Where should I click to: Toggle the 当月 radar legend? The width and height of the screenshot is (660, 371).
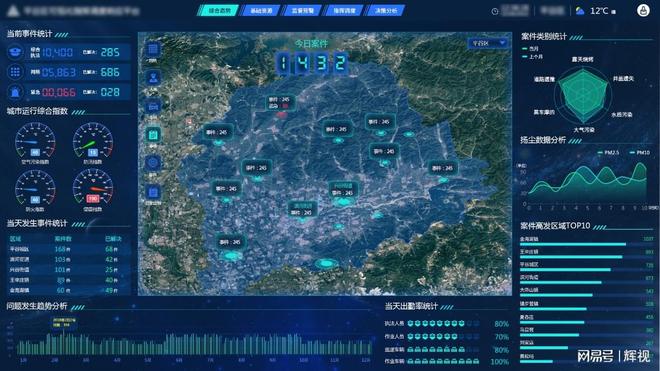coord(530,49)
